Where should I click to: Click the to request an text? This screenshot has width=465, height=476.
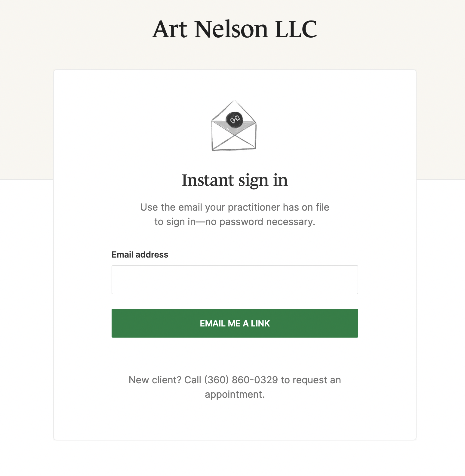pyautogui.click(x=311, y=380)
